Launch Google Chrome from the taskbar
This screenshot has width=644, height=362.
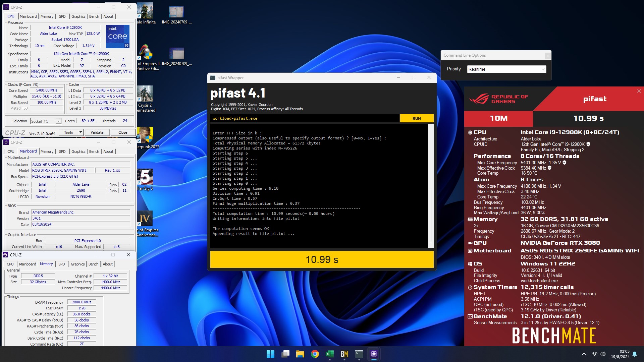coord(315,354)
